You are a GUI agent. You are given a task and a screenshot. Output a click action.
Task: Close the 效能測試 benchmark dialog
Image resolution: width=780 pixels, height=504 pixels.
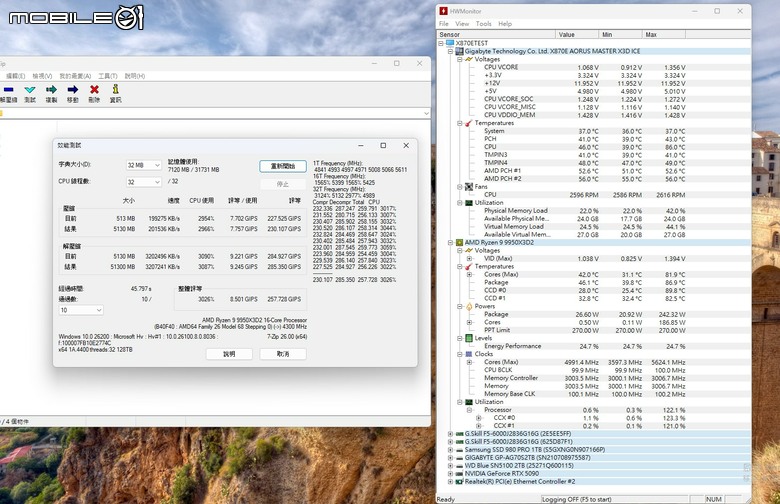[406, 145]
